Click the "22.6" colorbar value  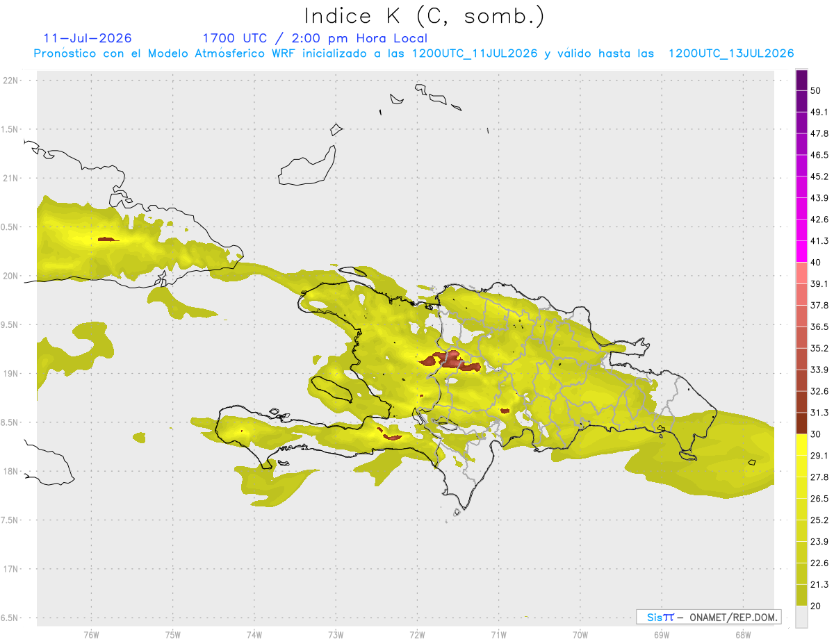point(819,563)
